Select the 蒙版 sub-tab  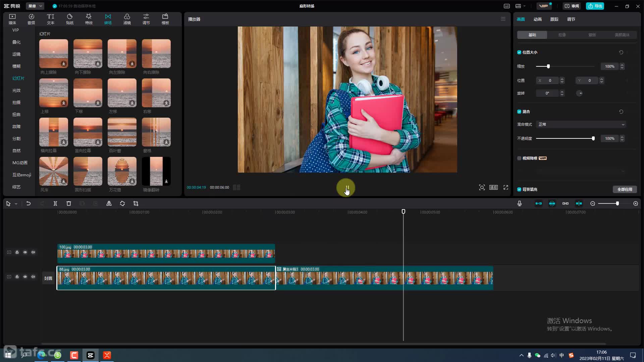(592, 35)
